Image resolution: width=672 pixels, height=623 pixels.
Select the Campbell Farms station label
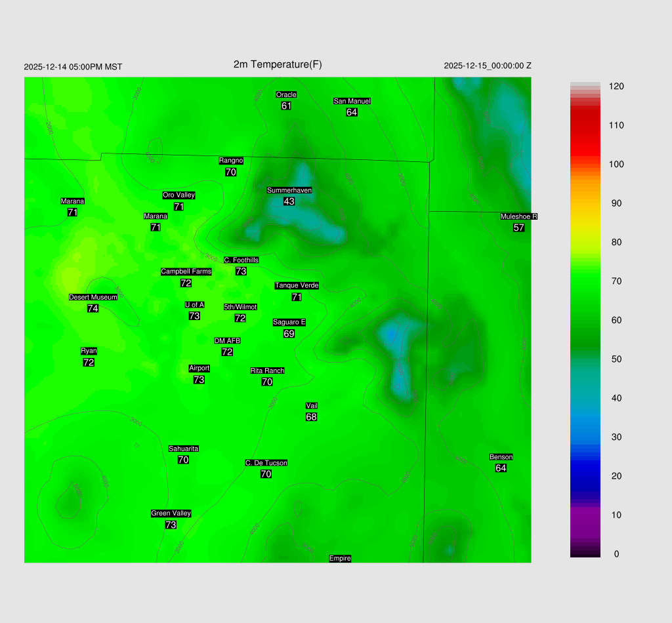click(x=186, y=271)
